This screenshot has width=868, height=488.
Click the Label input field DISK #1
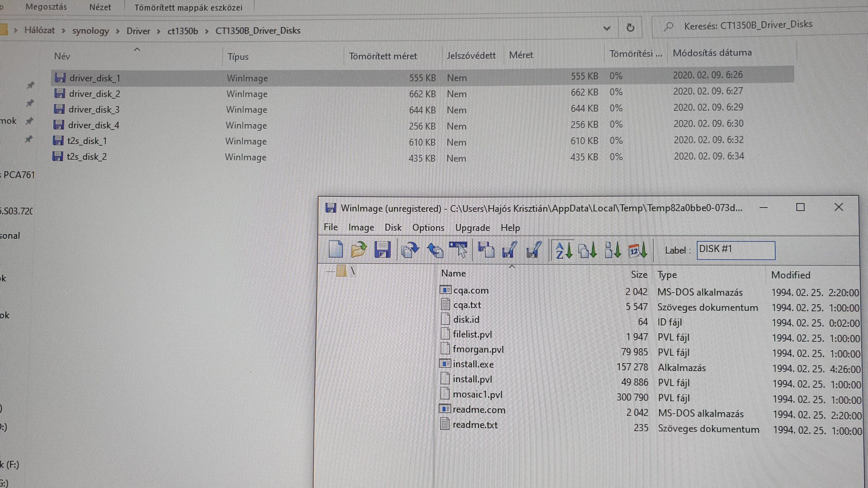(x=736, y=250)
